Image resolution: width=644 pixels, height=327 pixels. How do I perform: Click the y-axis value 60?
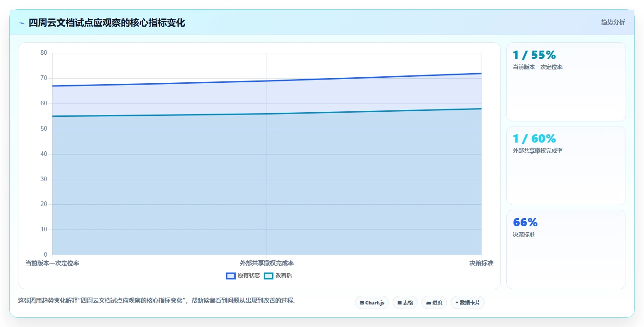[44, 103]
